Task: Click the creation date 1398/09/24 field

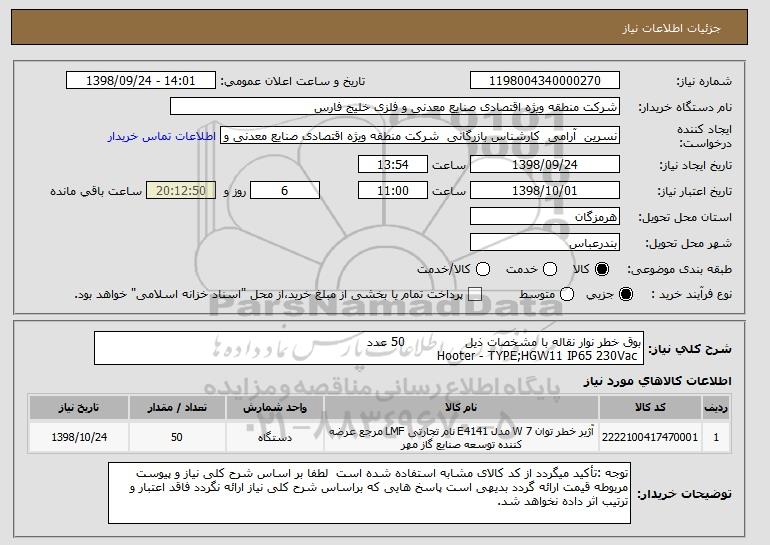Action: [x=545, y=164]
